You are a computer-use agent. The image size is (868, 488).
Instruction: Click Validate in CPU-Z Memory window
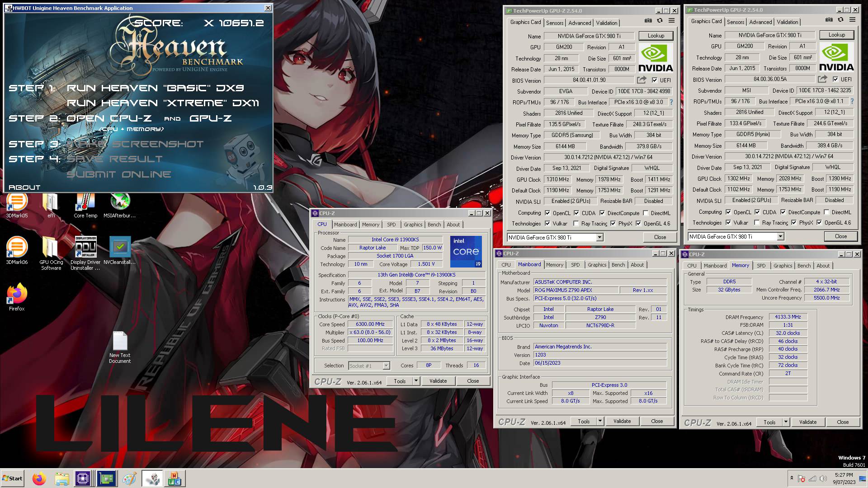(808, 422)
